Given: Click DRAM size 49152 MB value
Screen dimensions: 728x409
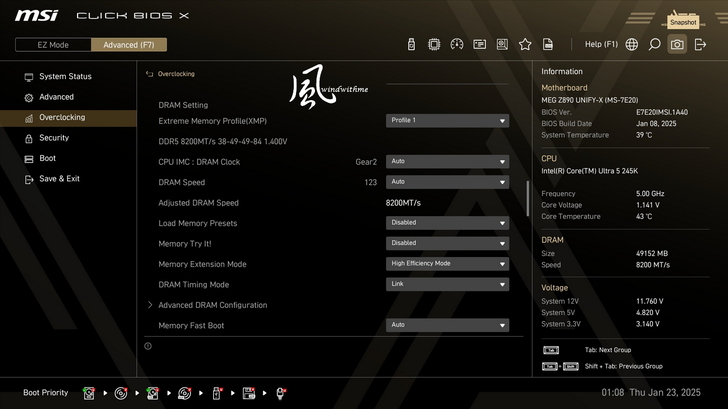Looking at the screenshot, I should pyautogui.click(x=652, y=253).
